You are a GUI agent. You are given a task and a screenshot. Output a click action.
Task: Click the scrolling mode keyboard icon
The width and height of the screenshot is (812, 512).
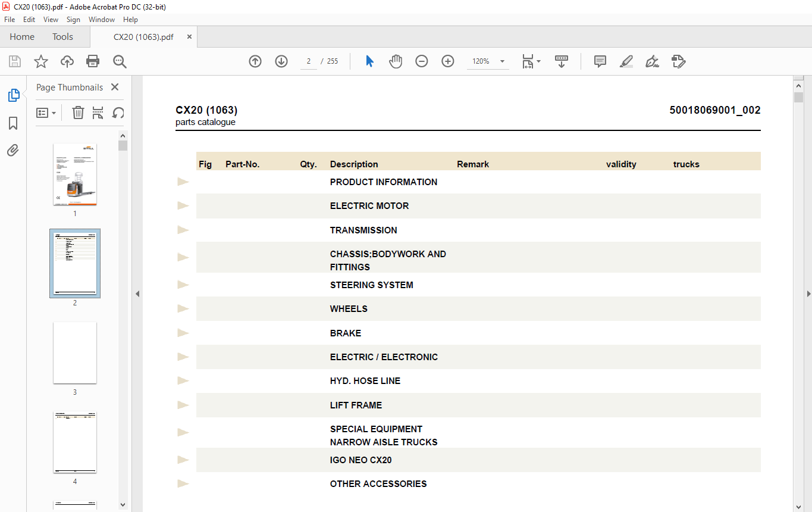click(562, 61)
